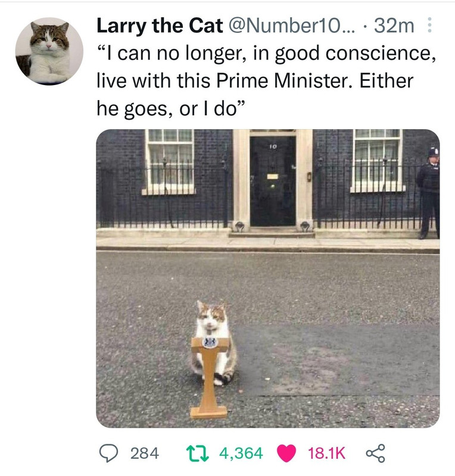
Task: Open replies via the speech bubble icon
Action: coord(108,453)
